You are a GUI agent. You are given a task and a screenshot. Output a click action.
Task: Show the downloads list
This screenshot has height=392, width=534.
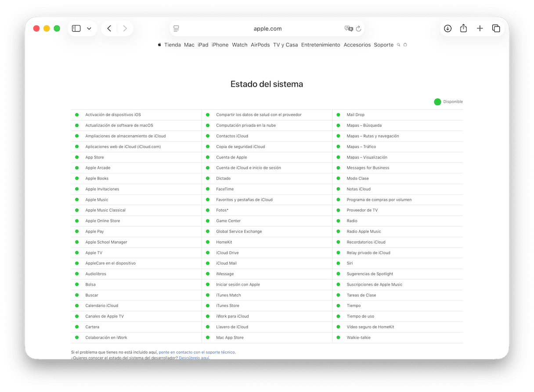447,29
